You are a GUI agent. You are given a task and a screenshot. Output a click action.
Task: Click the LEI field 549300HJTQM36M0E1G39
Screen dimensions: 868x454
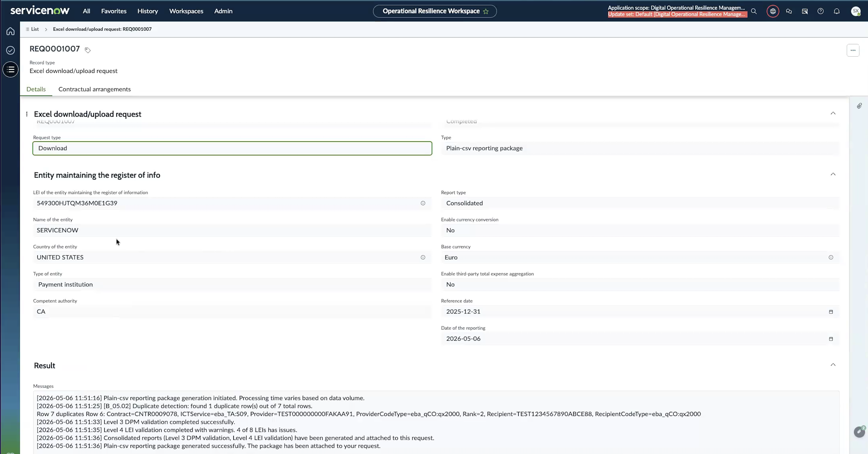(x=232, y=203)
